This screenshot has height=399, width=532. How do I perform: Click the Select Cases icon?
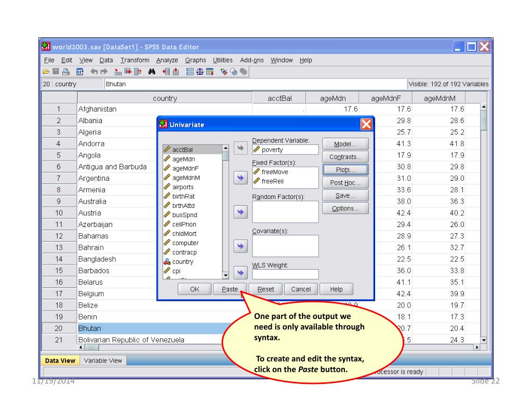tap(210, 72)
